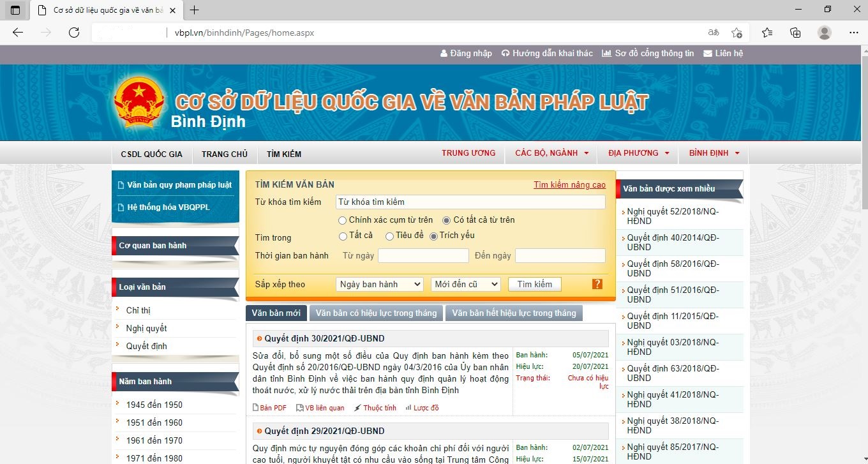This screenshot has width=868, height=464.
Task: Filter by Quyết định document type
Action: (146, 346)
